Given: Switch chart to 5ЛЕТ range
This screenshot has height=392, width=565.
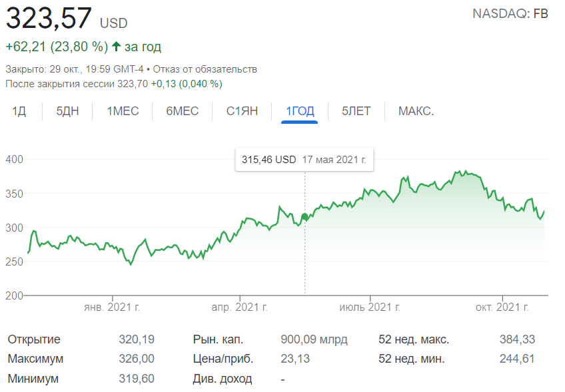Looking at the screenshot, I should click(356, 111).
